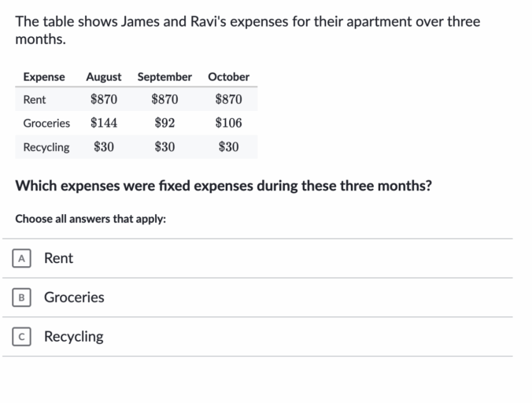Select the Rent answer choice label
The height and width of the screenshot is (403, 532).
pos(58,258)
